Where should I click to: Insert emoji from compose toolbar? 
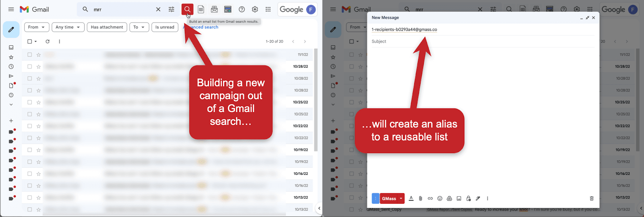[440, 199]
